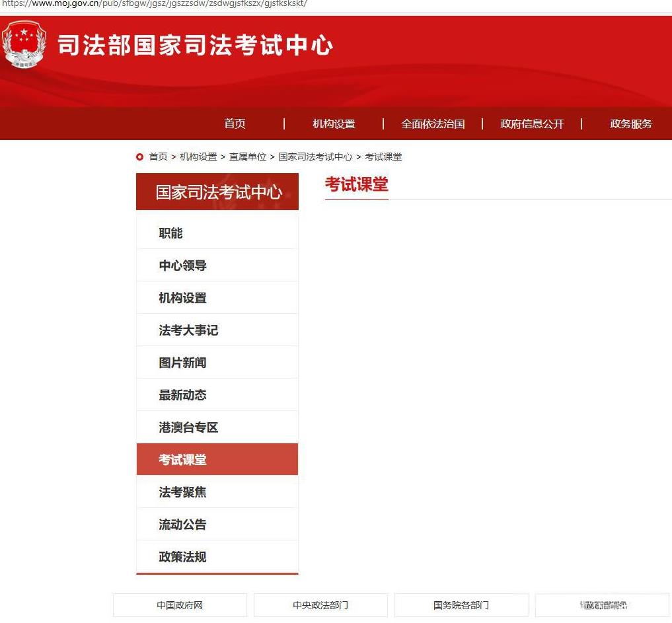Select 法考聚焦 in the sidebar
This screenshot has width=672, height=623.
coord(217,492)
